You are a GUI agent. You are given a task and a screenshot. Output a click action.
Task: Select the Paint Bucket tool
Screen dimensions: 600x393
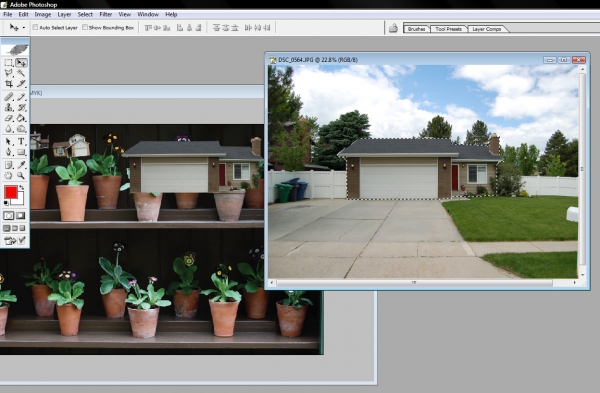[21, 118]
